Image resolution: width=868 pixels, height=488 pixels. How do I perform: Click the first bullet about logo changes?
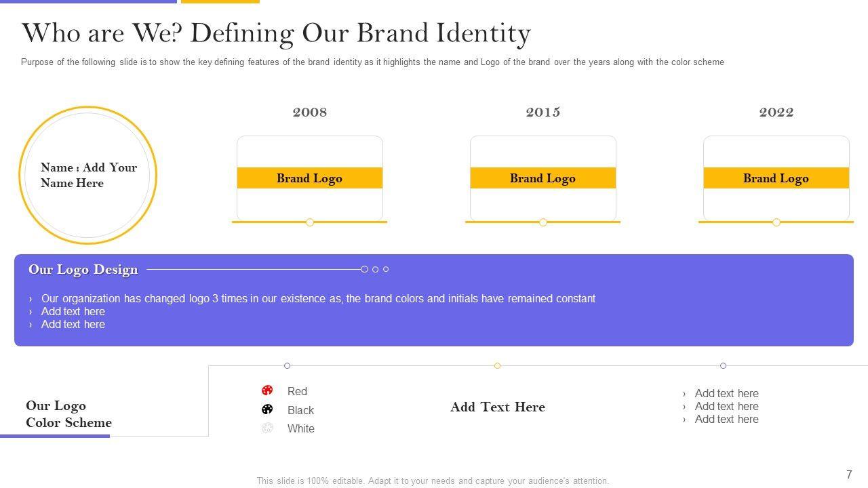click(318, 299)
